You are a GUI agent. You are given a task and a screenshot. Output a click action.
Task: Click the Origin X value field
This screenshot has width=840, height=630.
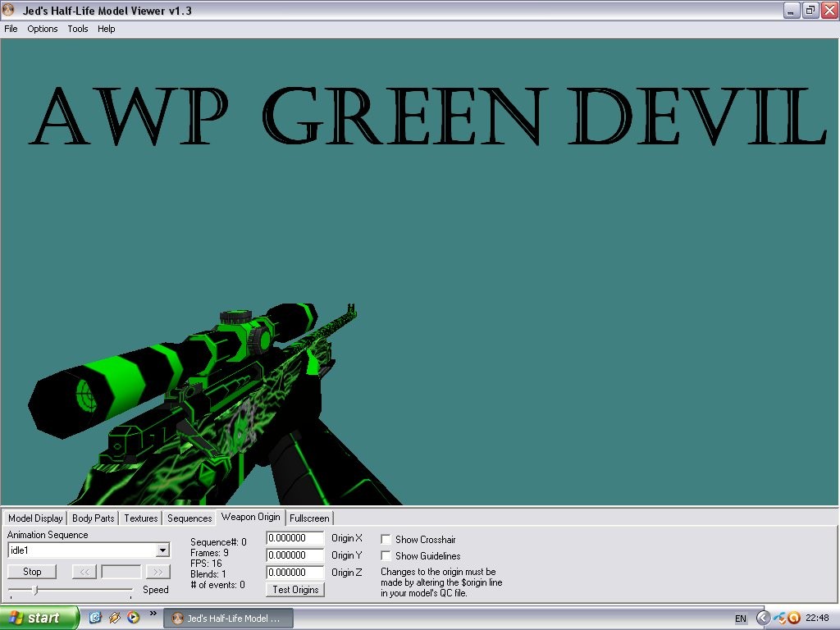[x=295, y=538]
